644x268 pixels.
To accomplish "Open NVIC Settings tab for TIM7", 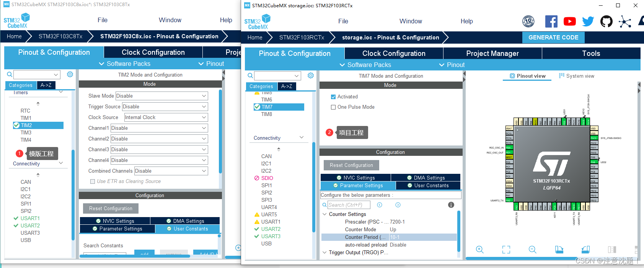I will point(355,178).
